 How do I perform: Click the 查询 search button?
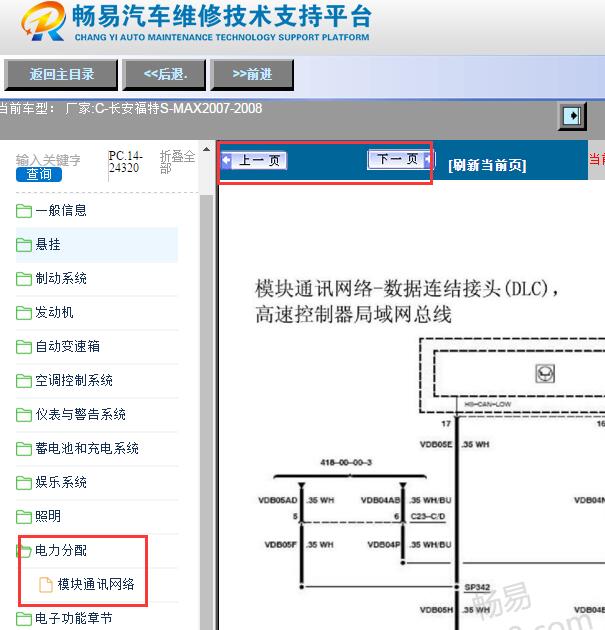click(x=39, y=175)
